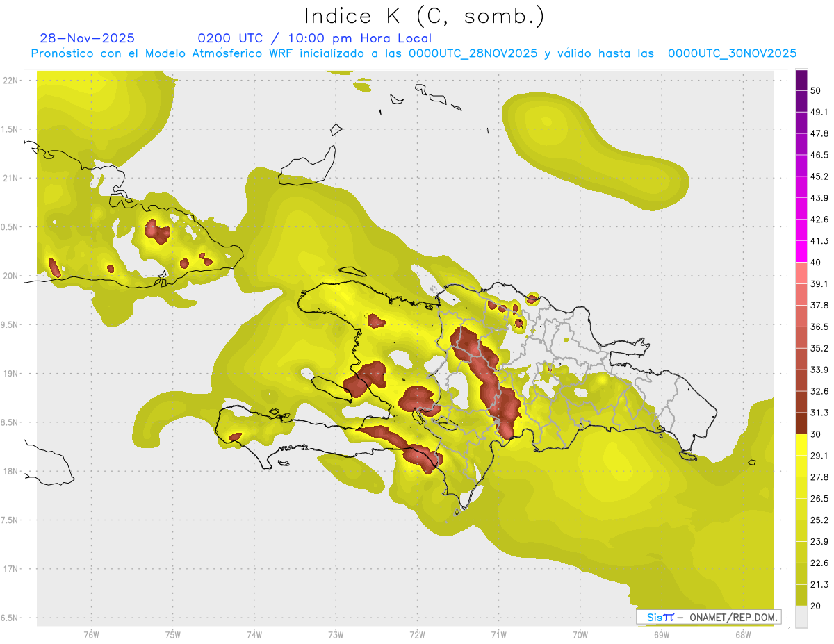
Task: Click the 'ONAMET/REP.DOM.' credit label
Action: (732, 617)
